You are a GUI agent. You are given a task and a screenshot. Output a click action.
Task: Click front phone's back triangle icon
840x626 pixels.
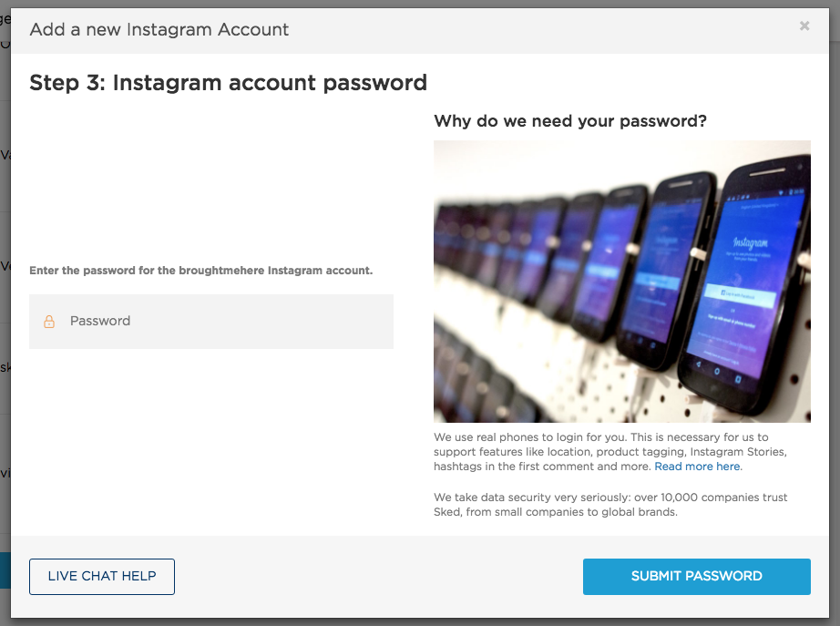point(698,364)
